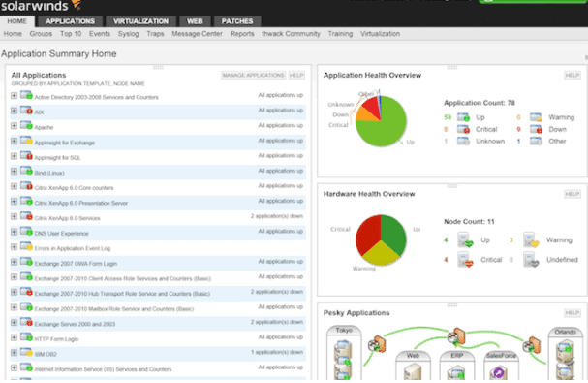Switch to the APPLICATIONS tab
588x383 pixels.
(70, 21)
